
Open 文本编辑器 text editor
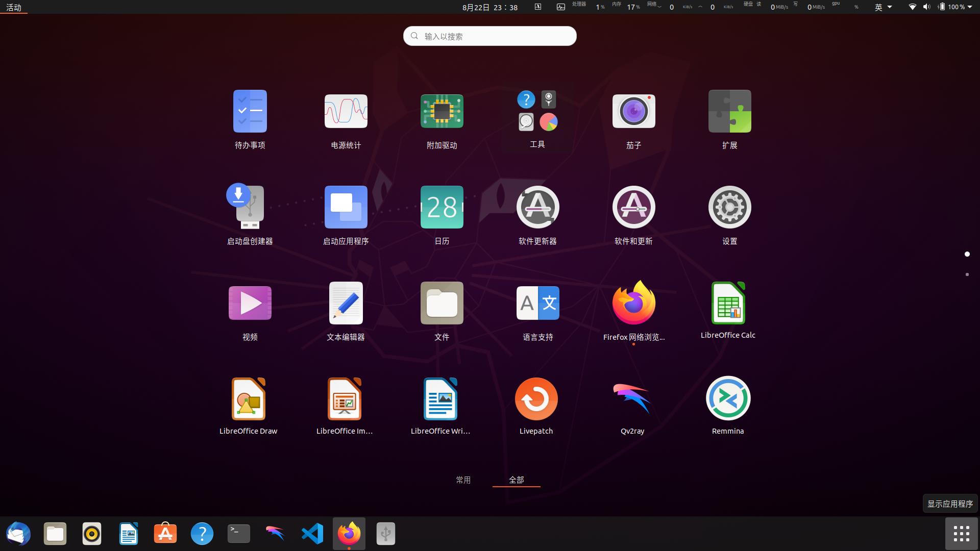pos(346,311)
